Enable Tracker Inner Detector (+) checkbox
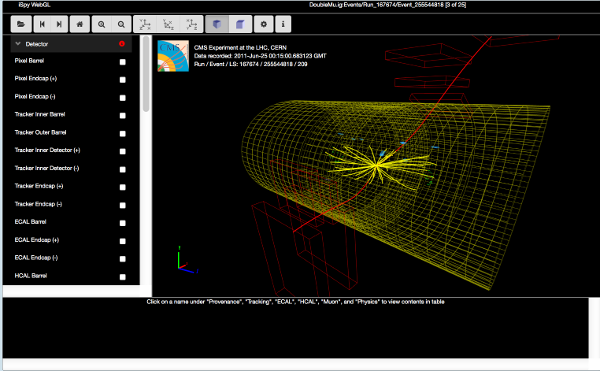The height and width of the screenshot is (371, 600). [x=122, y=151]
